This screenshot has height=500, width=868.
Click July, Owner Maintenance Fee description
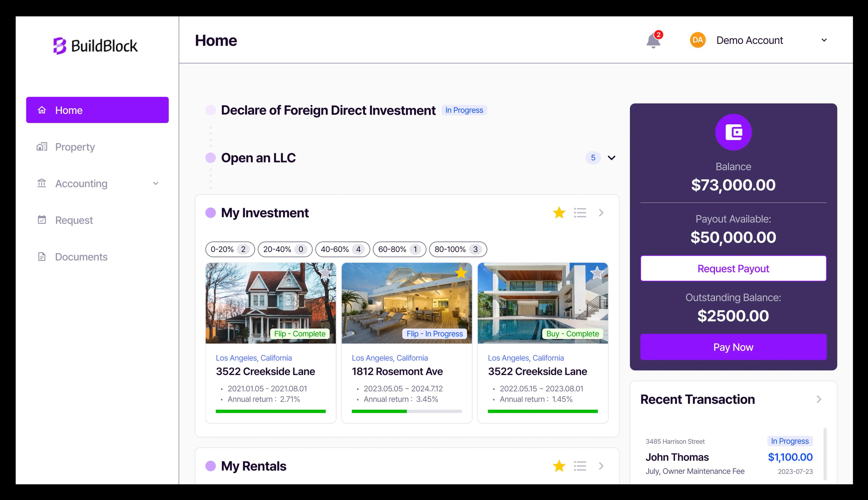tap(695, 471)
